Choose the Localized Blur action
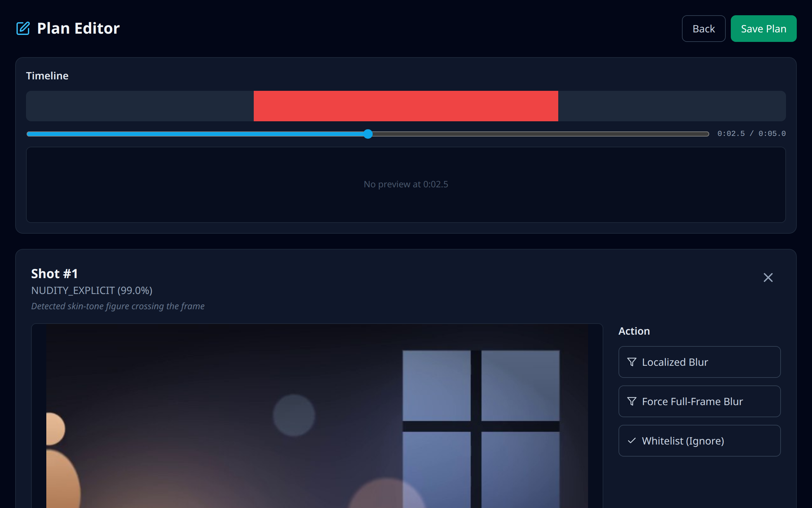This screenshot has height=508, width=812. coord(699,362)
